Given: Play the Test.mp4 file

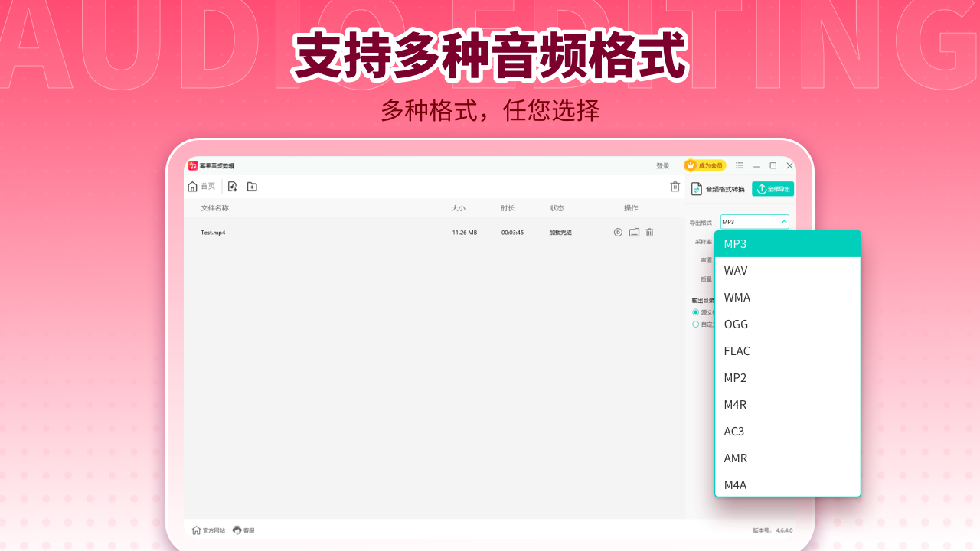Looking at the screenshot, I should 618,232.
